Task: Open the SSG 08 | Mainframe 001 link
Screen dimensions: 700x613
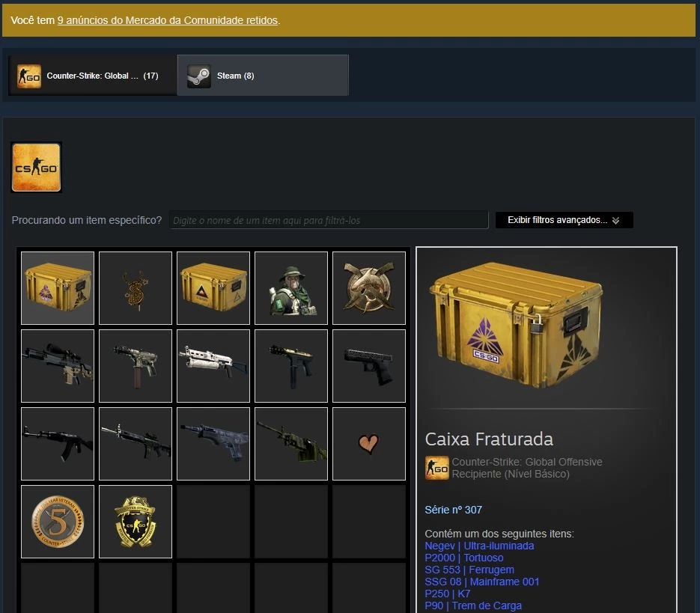Action: click(x=481, y=582)
